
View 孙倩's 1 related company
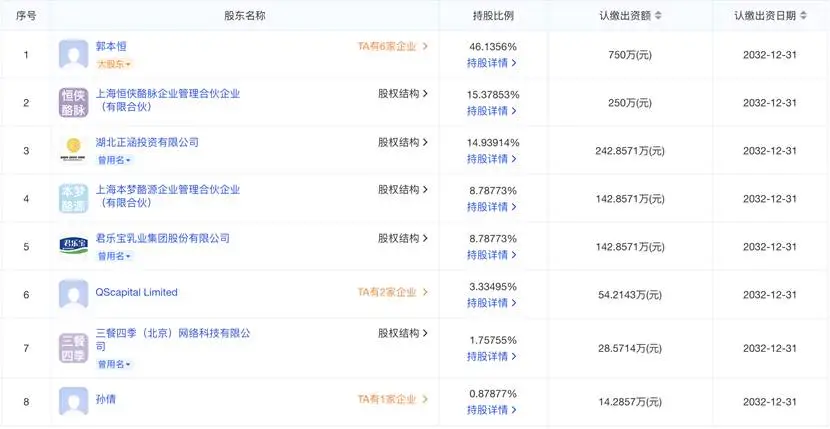coord(392,399)
